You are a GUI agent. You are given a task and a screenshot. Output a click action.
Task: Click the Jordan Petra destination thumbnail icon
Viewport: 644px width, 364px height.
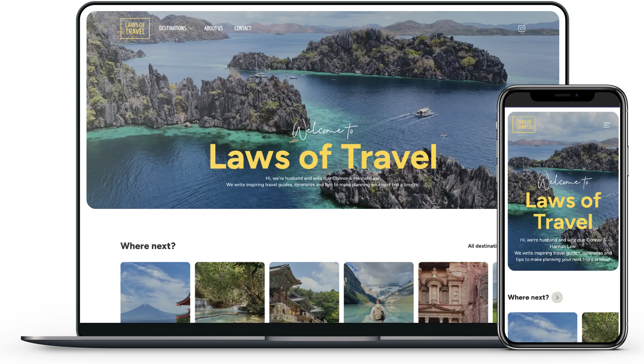[x=453, y=295]
